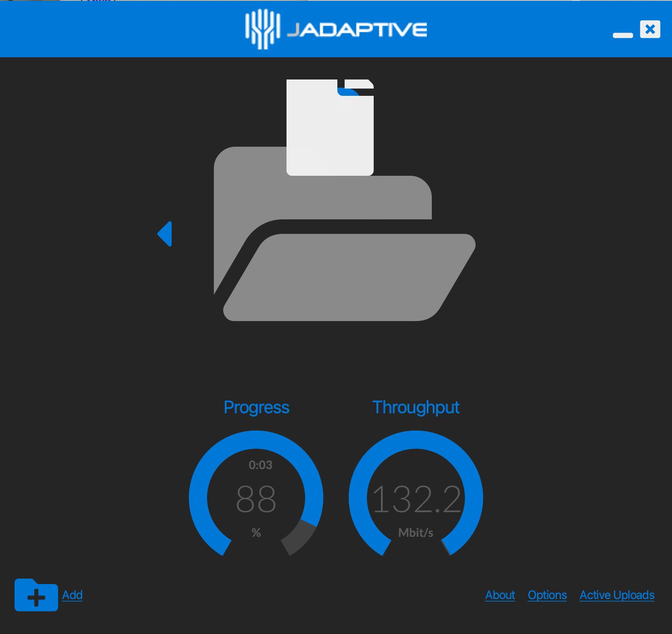The image size is (672, 634).
Task: Minimize the JADAPTIVE window
Action: pyautogui.click(x=623, y=35)
